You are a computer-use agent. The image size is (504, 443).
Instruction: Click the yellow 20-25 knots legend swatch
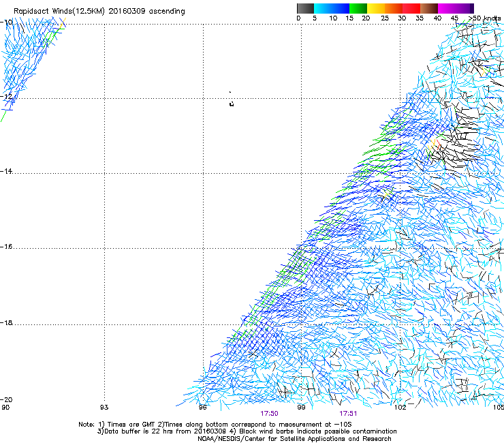tap(376, 8)
